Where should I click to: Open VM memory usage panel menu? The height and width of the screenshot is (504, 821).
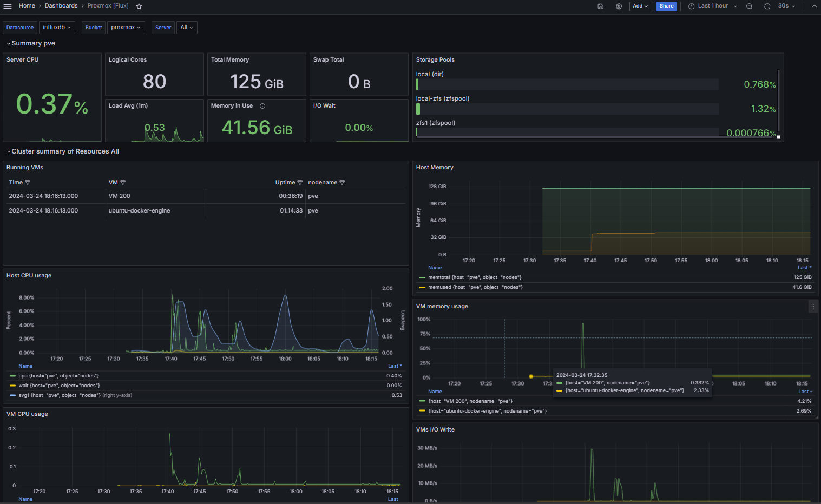(813, 307)
